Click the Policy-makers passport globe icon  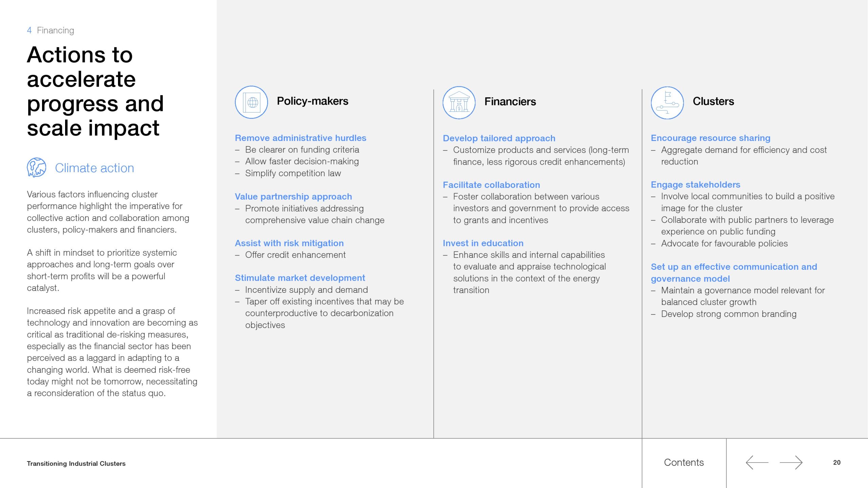251,102
